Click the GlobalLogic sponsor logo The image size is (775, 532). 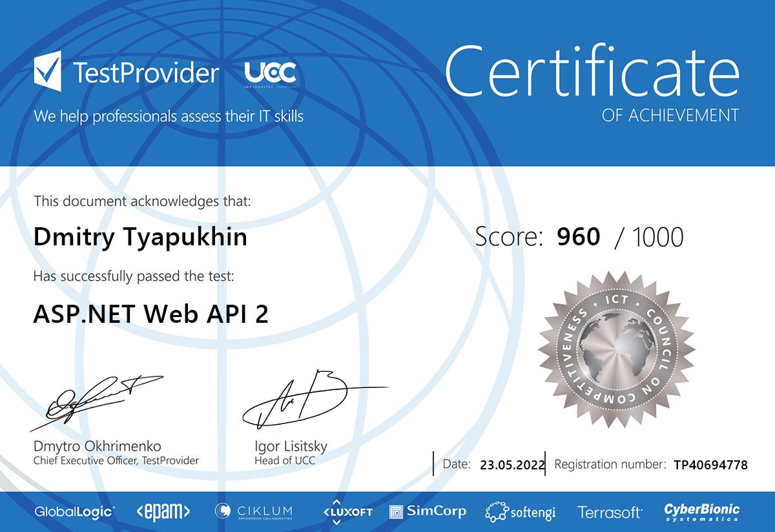75,512
